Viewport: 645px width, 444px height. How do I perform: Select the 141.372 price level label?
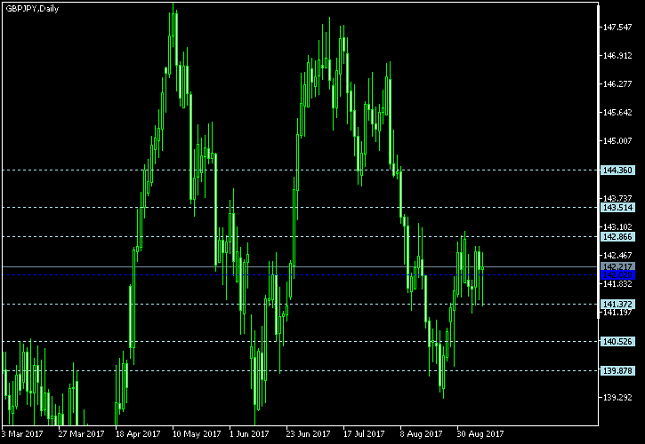618,304
